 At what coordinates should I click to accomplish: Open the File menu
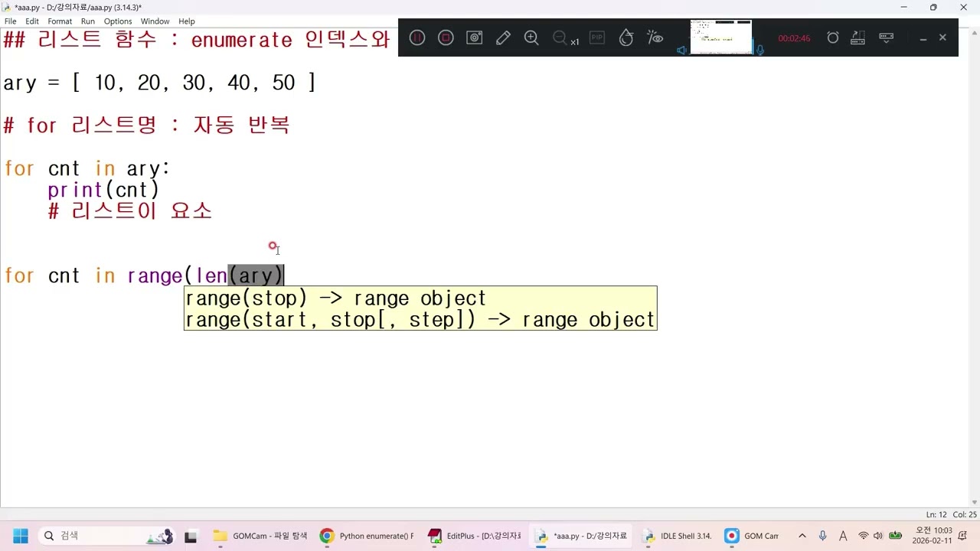tap(11, 21)
